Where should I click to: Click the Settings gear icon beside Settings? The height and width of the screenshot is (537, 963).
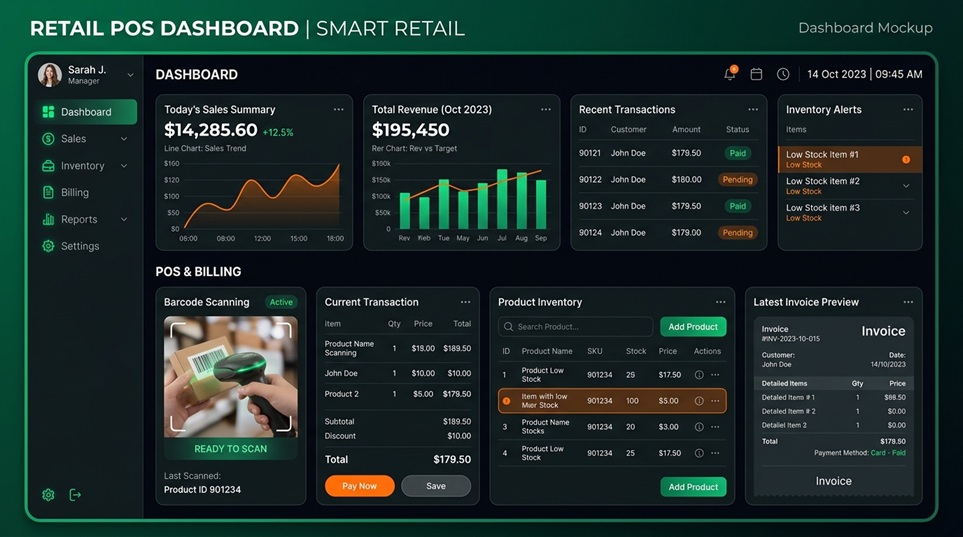click(x=48, y=246)
